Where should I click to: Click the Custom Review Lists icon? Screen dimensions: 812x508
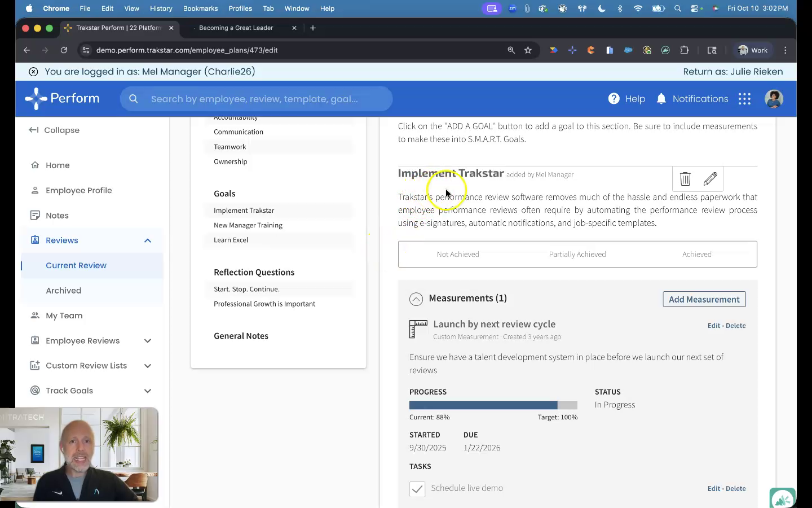pyautogui.click(x=35, y=366)
